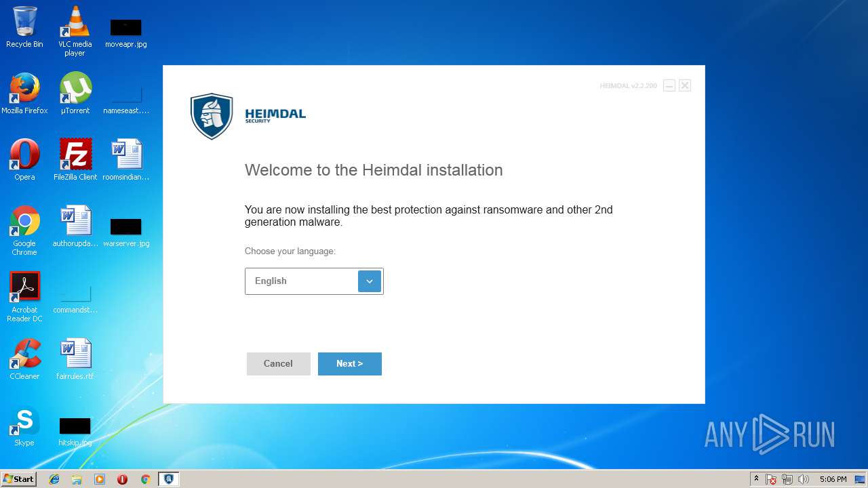Open Windows Explorer folder in taskbar
Image resolution: width=868 pixels, height=488 pixels.
[x=77, y=479]
